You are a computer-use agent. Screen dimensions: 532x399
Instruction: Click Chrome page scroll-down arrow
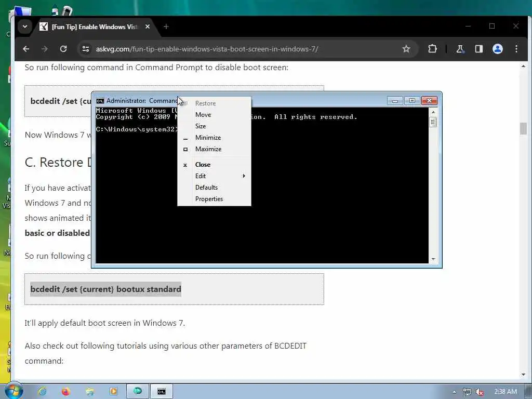click(x=523, y=375)
